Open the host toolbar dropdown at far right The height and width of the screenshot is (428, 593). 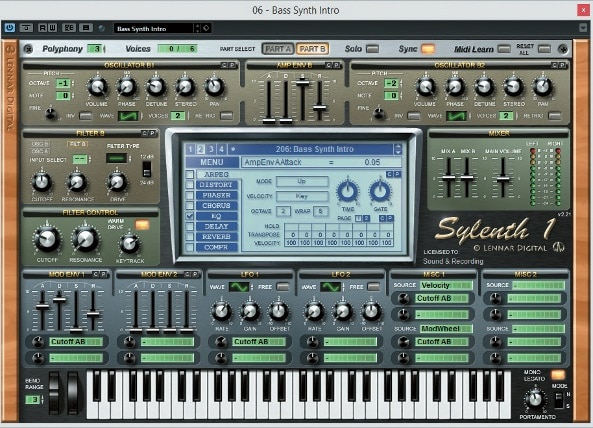(583, 28)
